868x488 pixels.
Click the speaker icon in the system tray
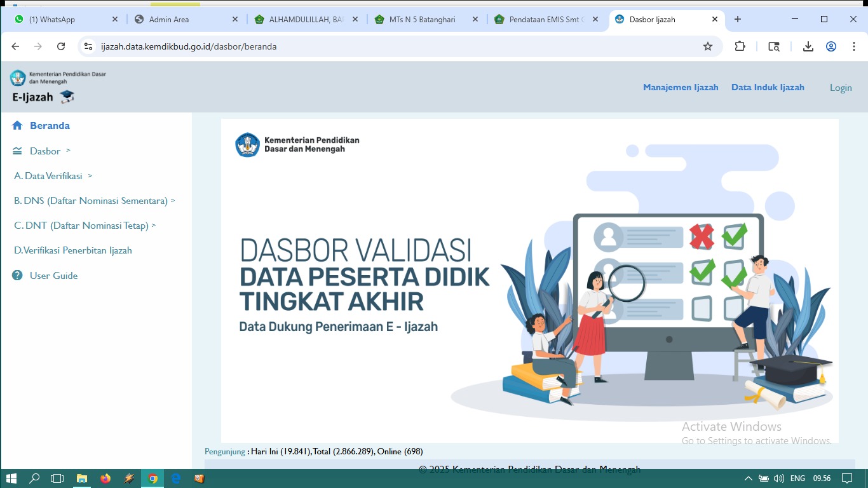[x=778, y=478]
